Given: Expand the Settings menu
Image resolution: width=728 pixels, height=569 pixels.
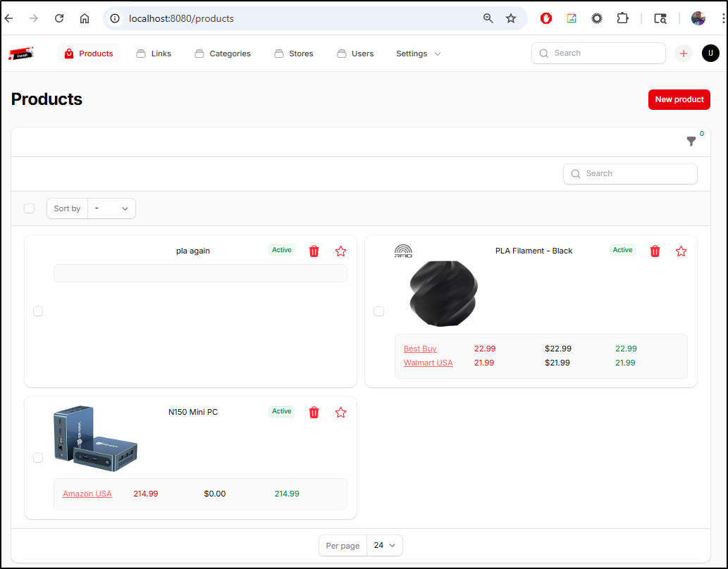Looking at the screenshot, I should point(418,54).
